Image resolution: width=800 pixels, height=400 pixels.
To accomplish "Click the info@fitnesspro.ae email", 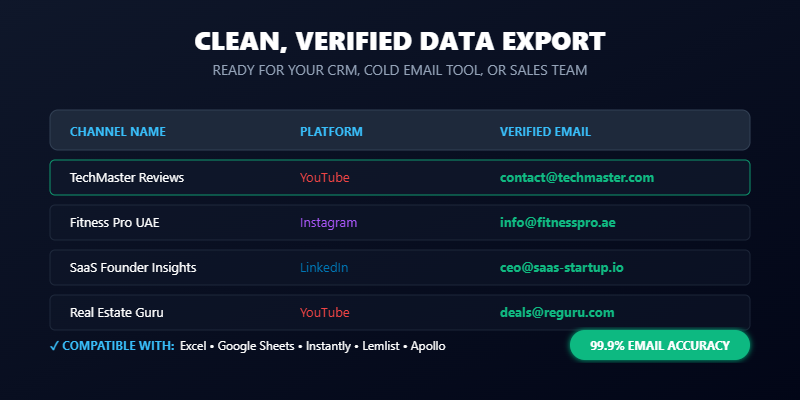I will 558,222.
